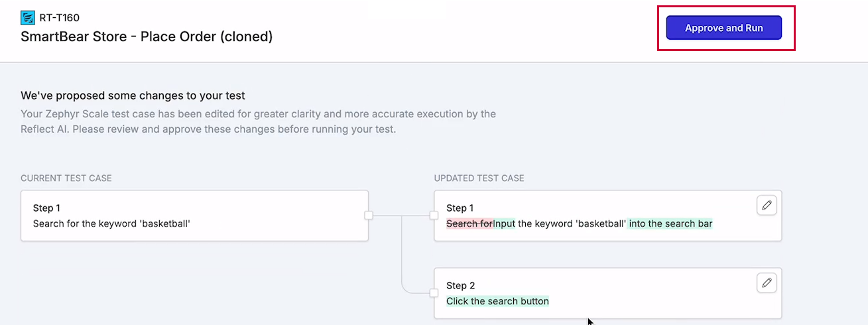The image size is (868, 325).
Task: Click the 'CURRENT TEST CASE' column label
Action: click(66, 178)
